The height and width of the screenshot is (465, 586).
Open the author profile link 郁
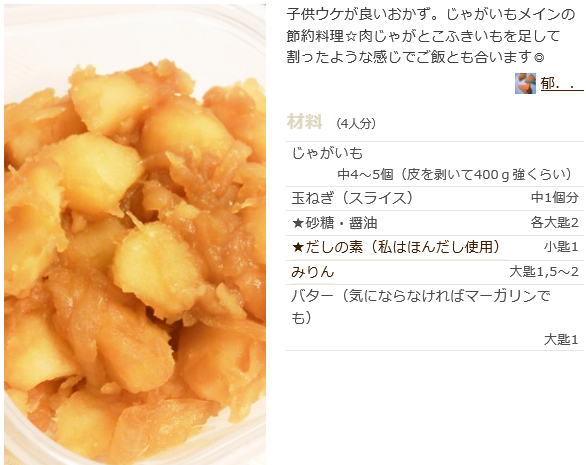(562, 83)
